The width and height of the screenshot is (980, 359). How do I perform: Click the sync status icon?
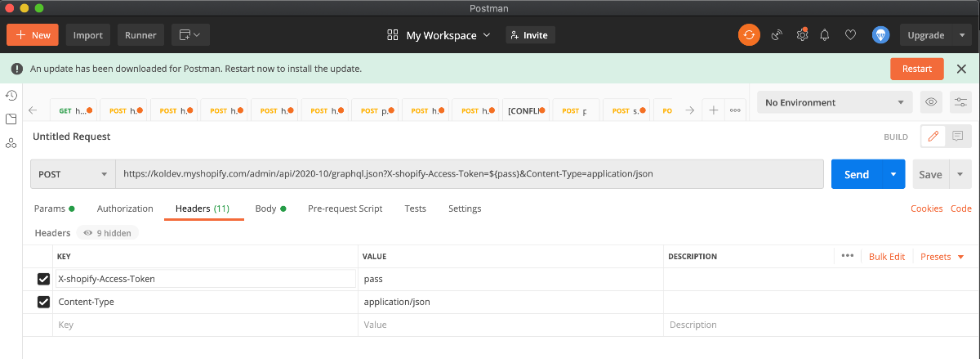coord(749,35)
